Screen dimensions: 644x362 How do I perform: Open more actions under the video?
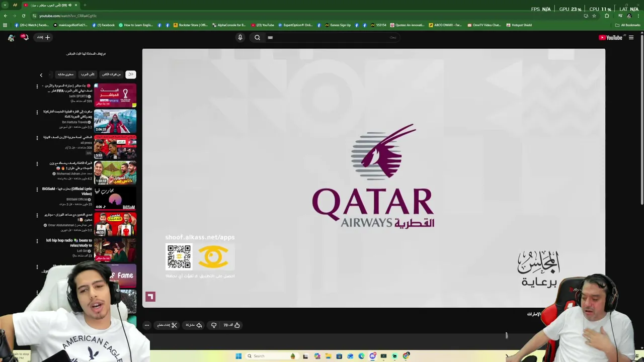point(147,325)
